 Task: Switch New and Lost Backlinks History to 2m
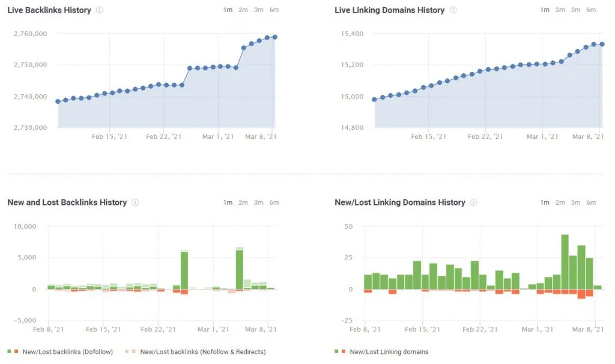coord(243,202)
